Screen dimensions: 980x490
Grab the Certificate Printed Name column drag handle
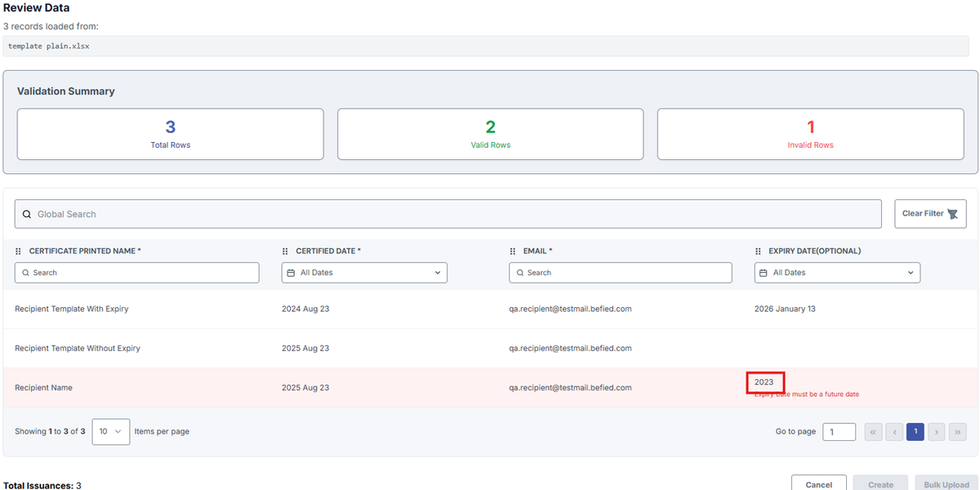click(x=19, y=252)
